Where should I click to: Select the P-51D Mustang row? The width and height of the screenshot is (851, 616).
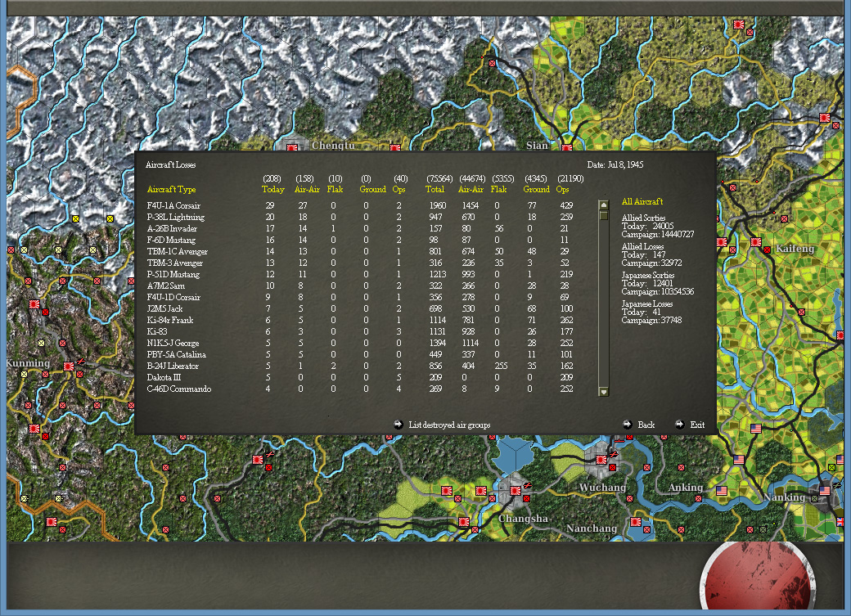[x=360, y=274]
